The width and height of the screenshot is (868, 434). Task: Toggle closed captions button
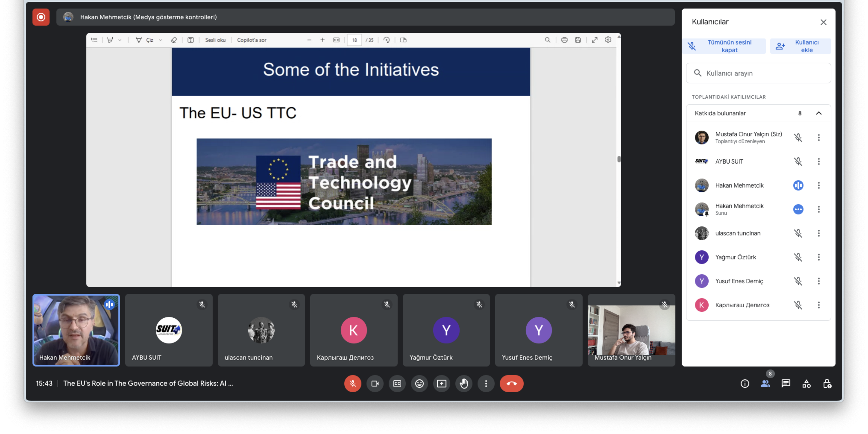pos(397,383)
